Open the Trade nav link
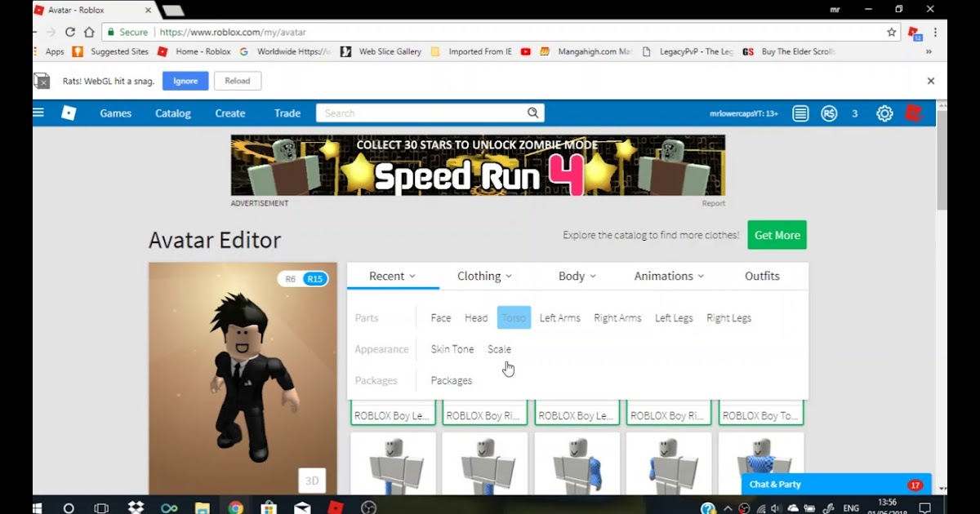980x514 pixels. [287, 113]
